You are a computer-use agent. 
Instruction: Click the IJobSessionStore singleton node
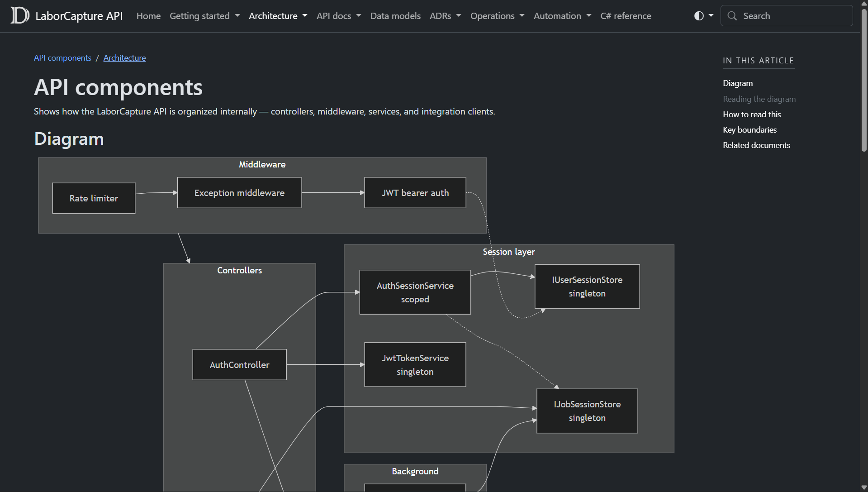(x=587, y=411)
